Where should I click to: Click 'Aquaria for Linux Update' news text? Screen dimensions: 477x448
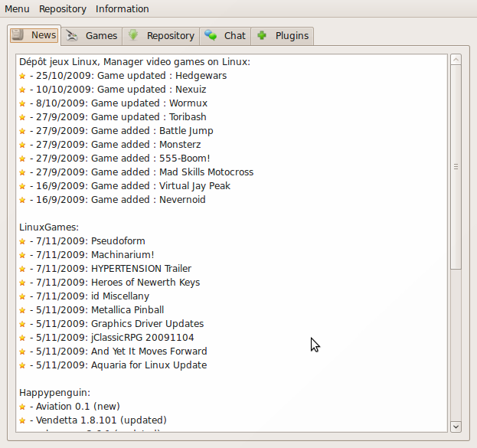pyautogui.click(x=149, y=365)
